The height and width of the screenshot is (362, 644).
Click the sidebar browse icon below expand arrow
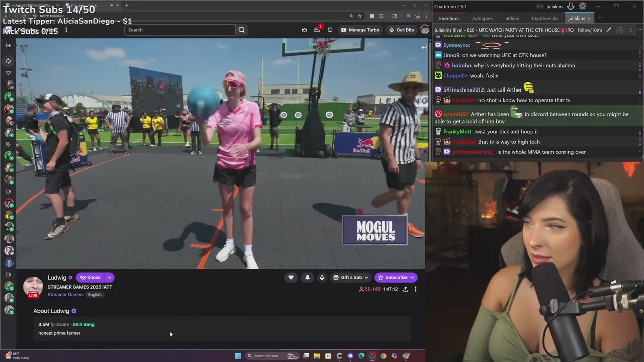(x=8, y=61)
